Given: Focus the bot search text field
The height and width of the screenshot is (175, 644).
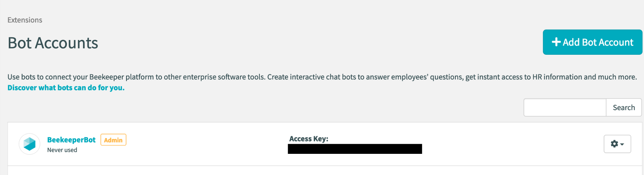Looking at the screenshot, I should [565, 107].
